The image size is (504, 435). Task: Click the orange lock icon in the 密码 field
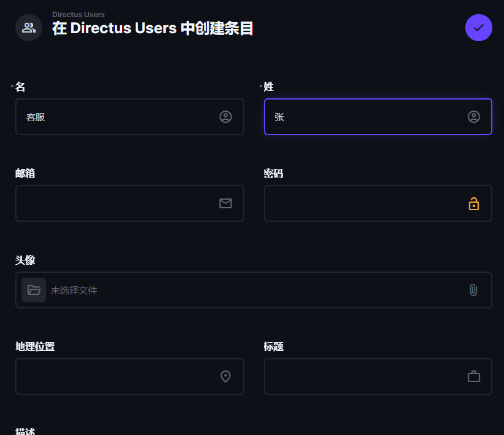click(x=474, y=203)
